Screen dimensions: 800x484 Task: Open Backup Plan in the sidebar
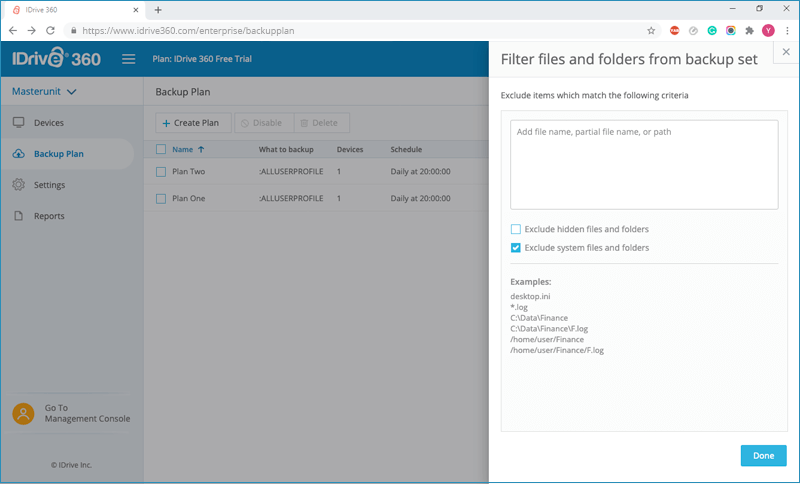coord(67,154)
